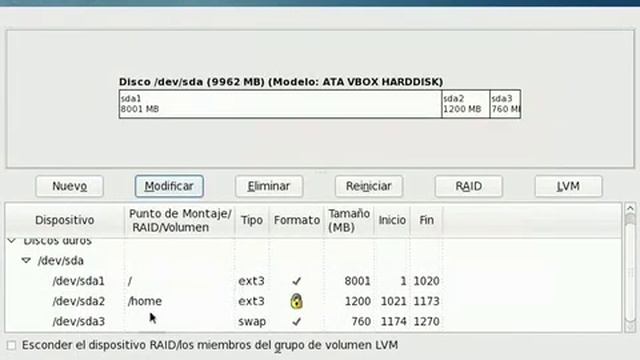
Task: Select the /dev/sda2 row
Action: point(313,301)
